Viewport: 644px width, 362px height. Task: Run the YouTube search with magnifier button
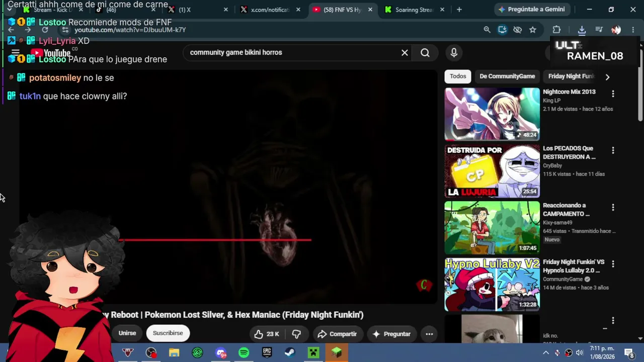[x=425, y=53]
